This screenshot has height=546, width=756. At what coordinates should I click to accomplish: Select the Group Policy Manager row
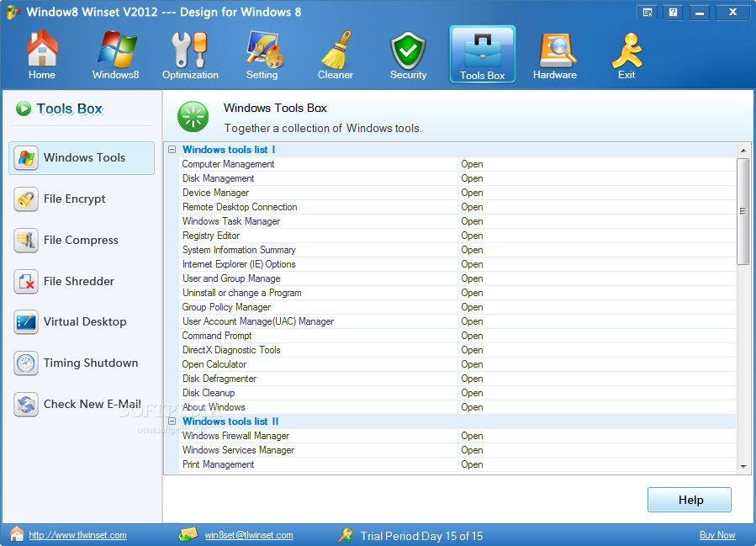pyautogui.click(x=457, y=307)
